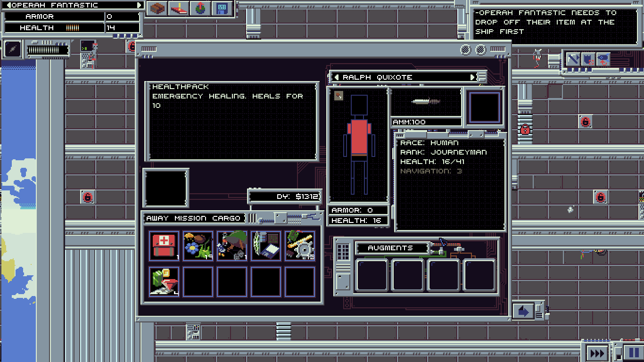This screenshot has width=644, height=362.
Task: Switch to previous character before Ralph Quixote
Action: [x=337, y=77]
